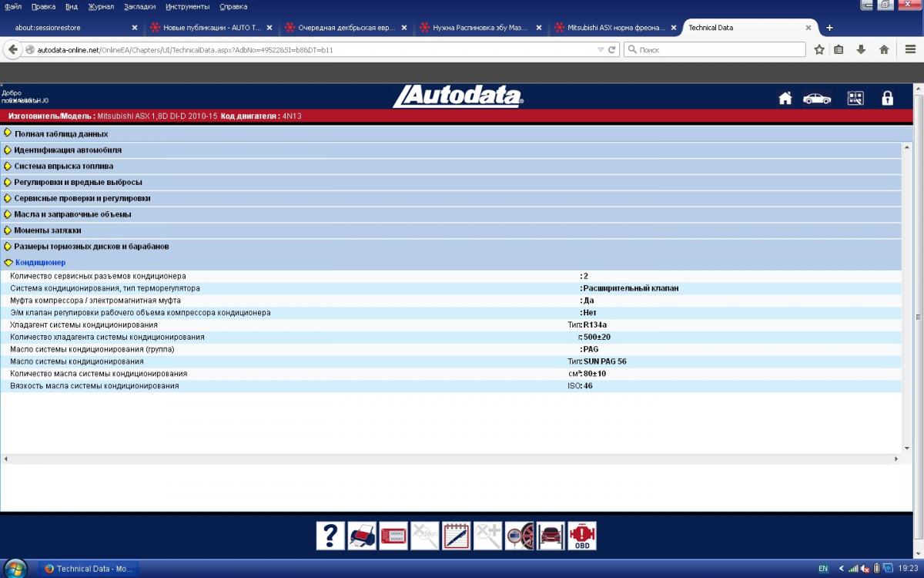The width and height of the screenshot is (924, 578).
Task: Select the 'R134a' refrigerant value
Action: tap(594, 324)
